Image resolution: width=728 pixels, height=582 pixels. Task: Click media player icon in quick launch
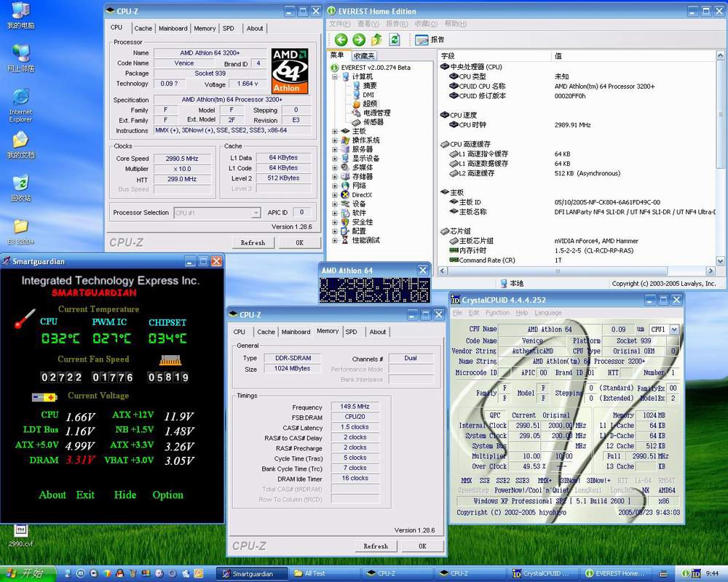point(93,574)
